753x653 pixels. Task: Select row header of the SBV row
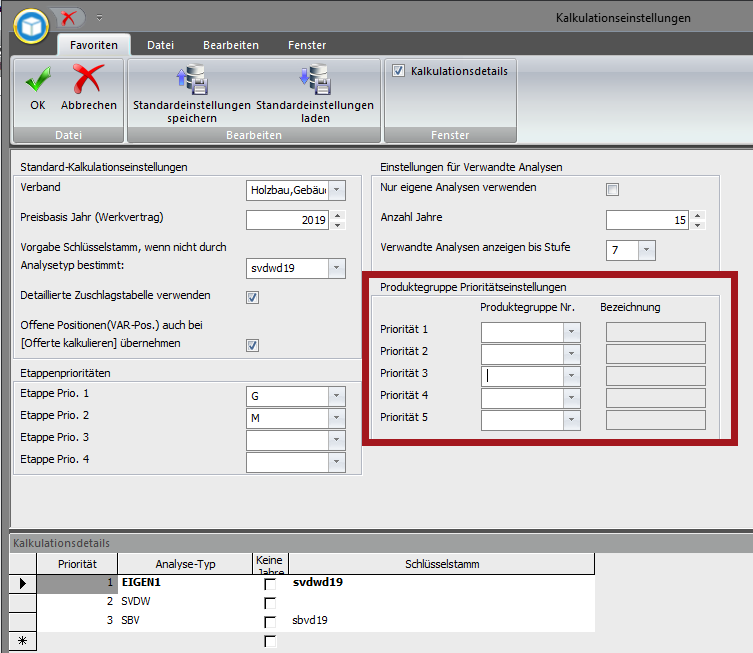point(23,622)
